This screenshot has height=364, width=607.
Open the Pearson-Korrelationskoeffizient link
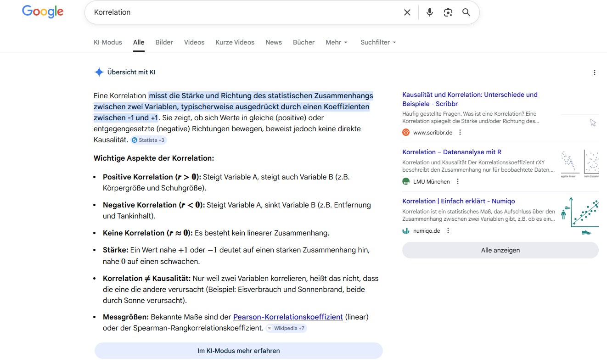[x=288, y=317]
